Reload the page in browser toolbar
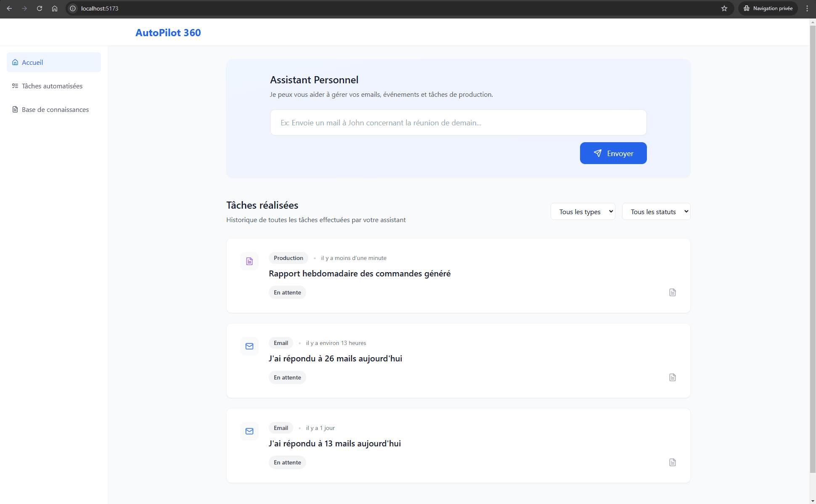816x504 pixels. click(x=40, y=8)
